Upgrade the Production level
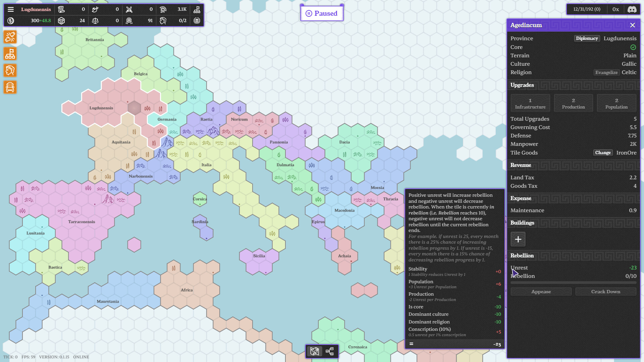The image size is (644, 362). click(573, 103)
